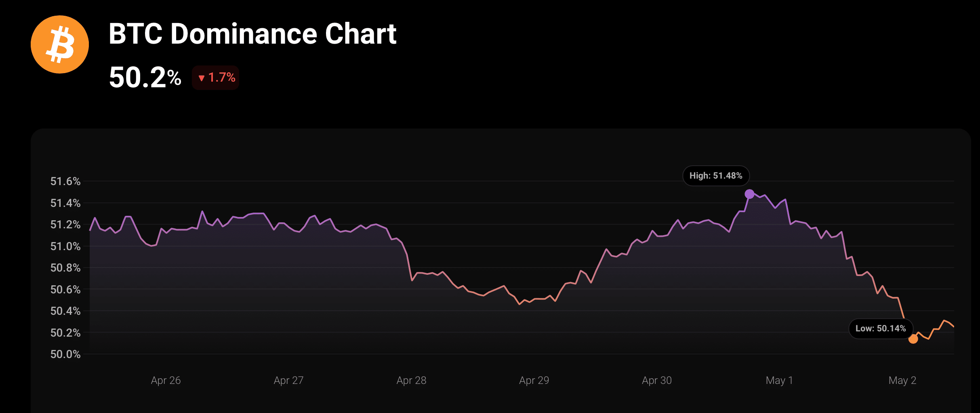Click the 51.4% y-axis label
Viewport: 980px width, 413px height.
tap(65, 203)
